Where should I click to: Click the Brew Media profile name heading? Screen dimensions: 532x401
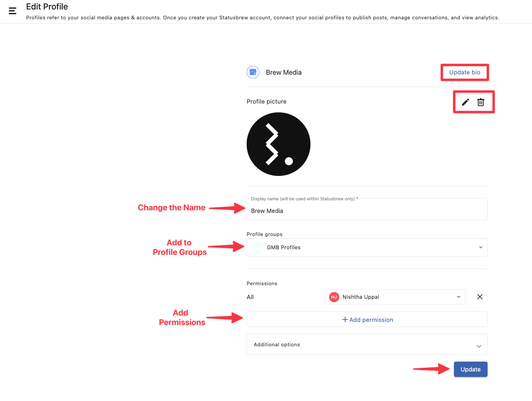tap(284, 72)
